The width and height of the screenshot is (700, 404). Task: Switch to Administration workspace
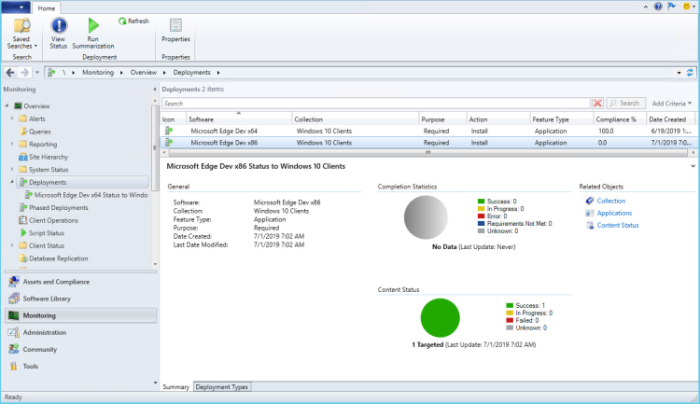tap(45, 333)
